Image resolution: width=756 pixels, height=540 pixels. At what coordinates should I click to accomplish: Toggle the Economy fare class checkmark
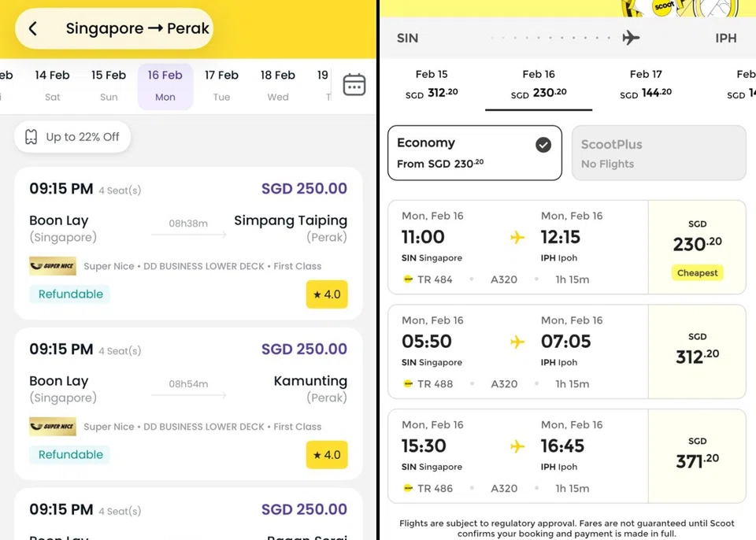pyautogui.click(x=543, y=143)
